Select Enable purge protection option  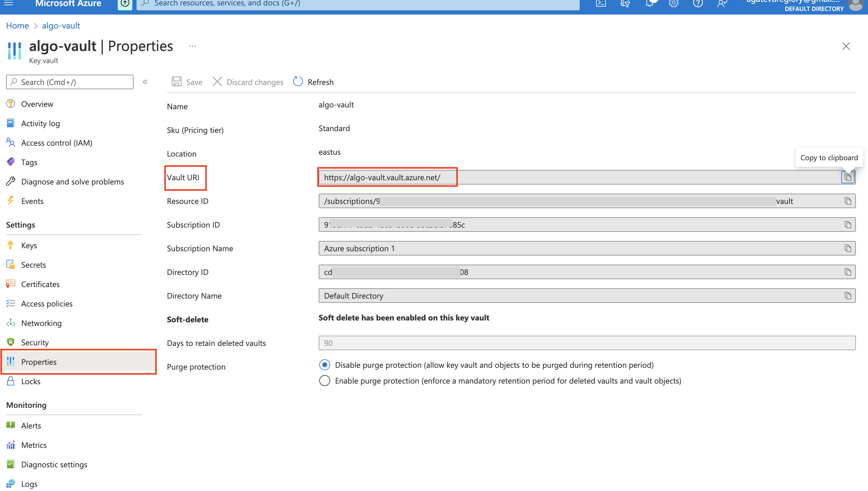[324, 381]
